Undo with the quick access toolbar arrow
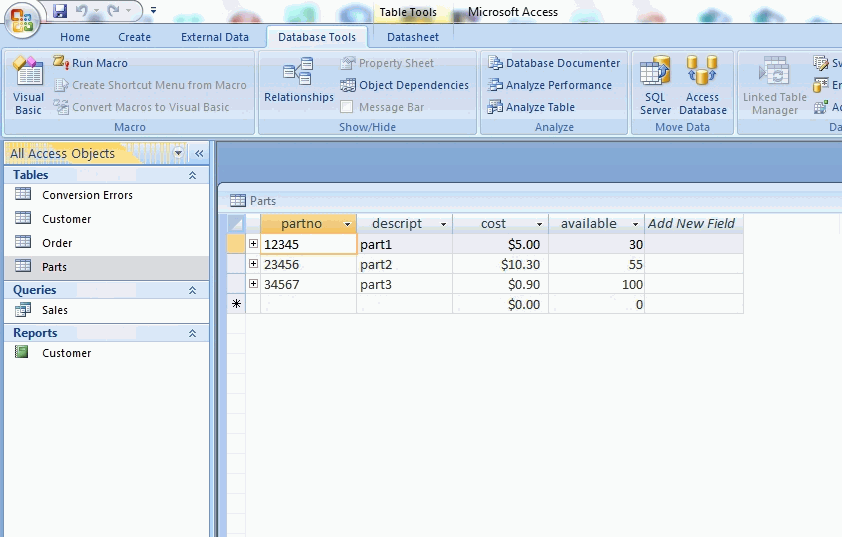 [x=82, y=10]
